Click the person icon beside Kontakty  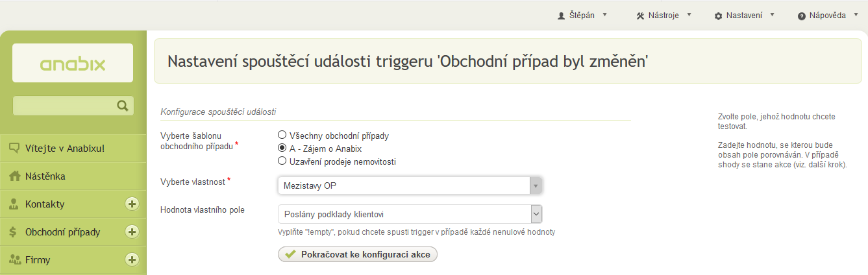[14, 204]
